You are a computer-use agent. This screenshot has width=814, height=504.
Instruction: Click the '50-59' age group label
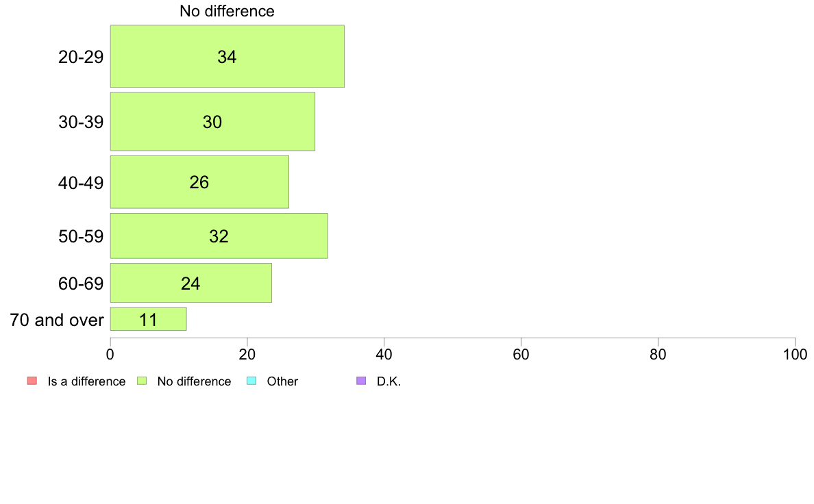click(x=81, y=236)
